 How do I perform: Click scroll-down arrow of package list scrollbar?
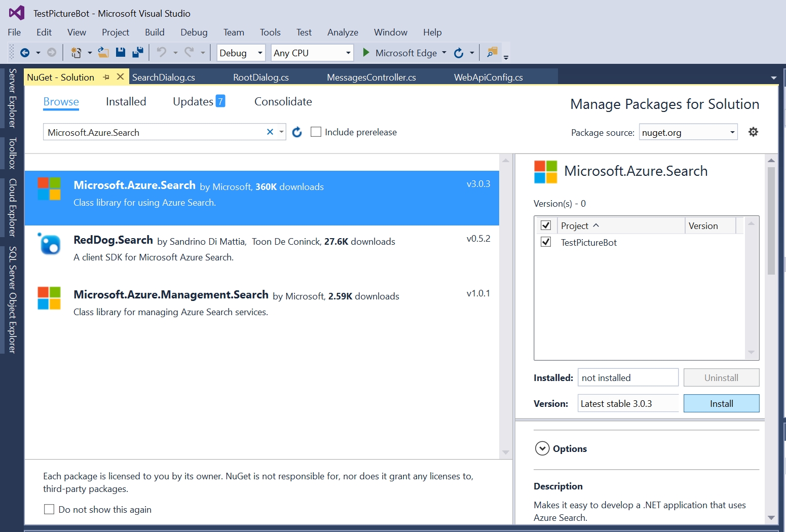coord(505,452)
